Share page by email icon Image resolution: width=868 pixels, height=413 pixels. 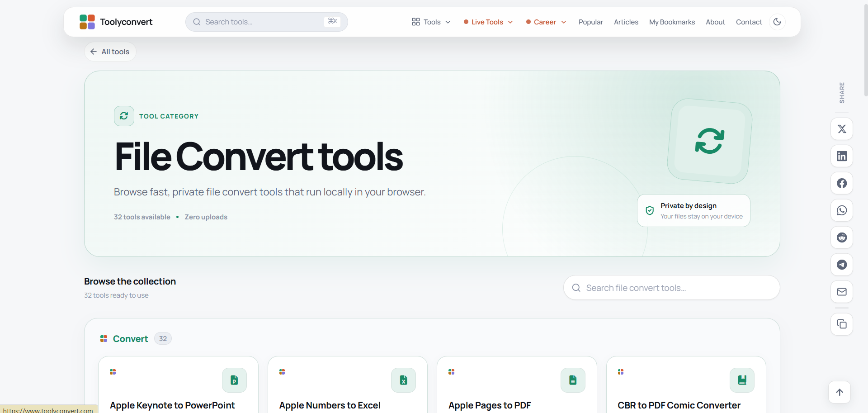842,292
